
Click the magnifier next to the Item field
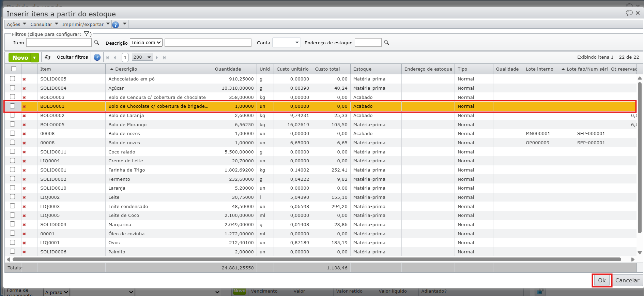[96, 43]
